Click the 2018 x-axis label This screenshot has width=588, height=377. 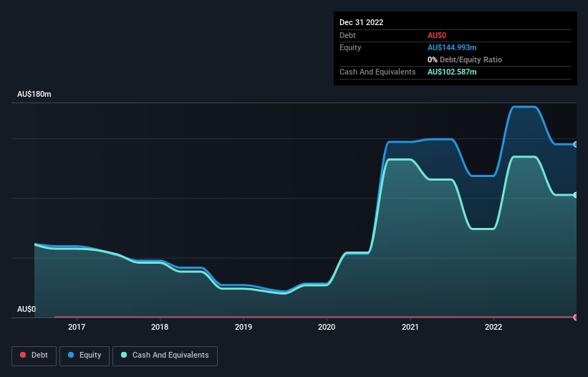[160, 327]
